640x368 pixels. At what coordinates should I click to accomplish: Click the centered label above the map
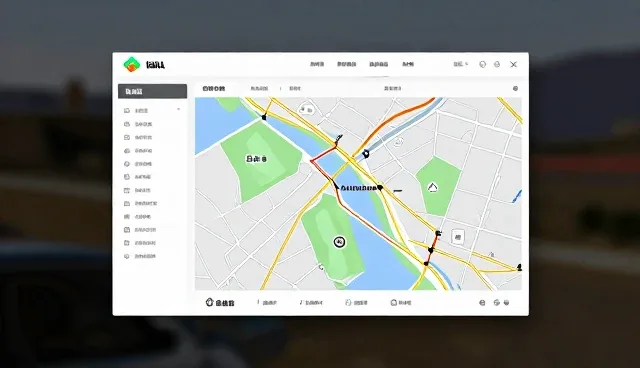393,89
